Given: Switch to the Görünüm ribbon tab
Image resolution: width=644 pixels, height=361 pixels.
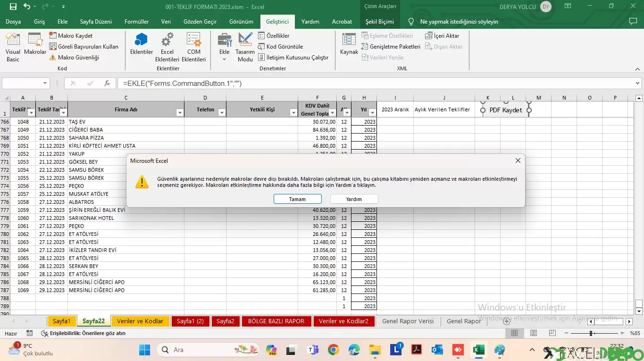Looking at the screenshot, I should (241, 22).
